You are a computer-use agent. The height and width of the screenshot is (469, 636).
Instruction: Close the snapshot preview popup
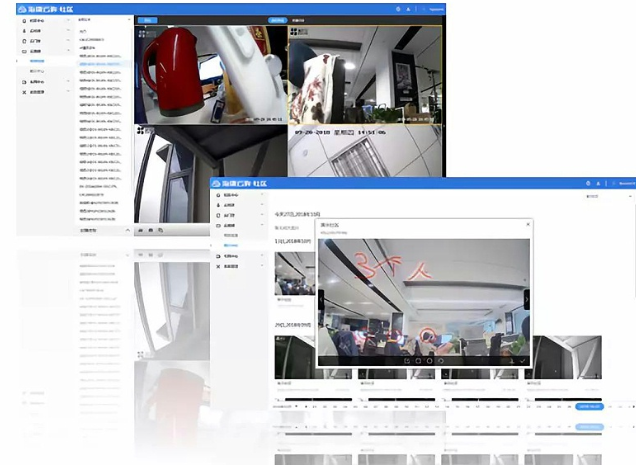click(x=527, y=227)
